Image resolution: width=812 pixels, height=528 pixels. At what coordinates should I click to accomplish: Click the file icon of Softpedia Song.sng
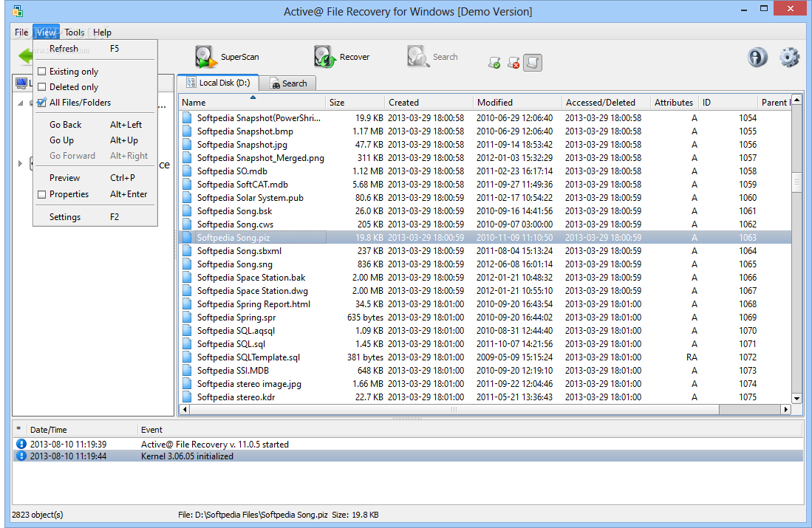coord(187,264)
